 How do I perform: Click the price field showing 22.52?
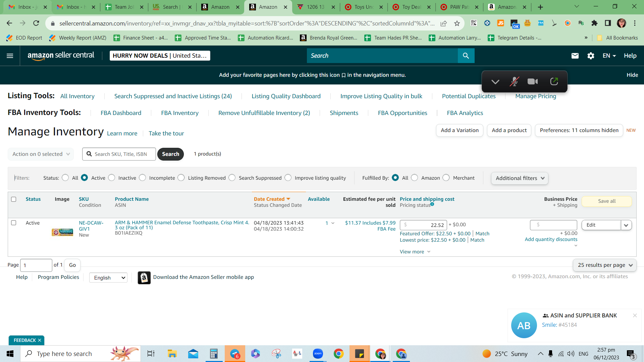423,225
